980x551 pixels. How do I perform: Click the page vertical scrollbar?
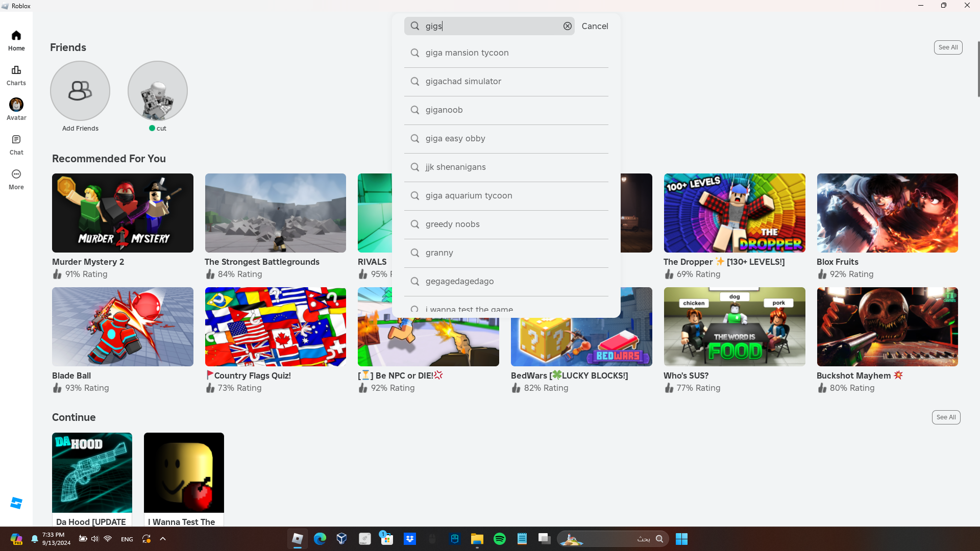click(978, 69)
